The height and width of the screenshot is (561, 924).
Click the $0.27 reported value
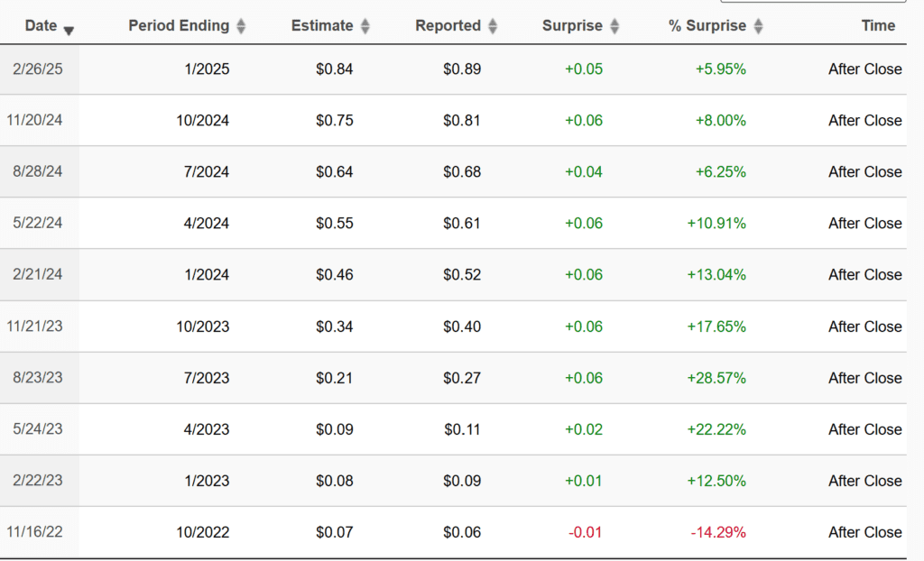462,377
